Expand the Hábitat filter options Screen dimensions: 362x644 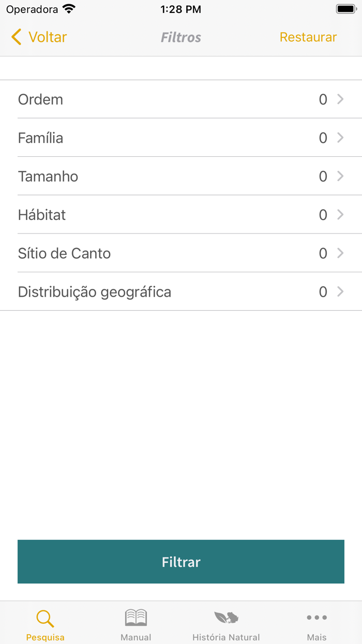[x=339, y=214]
